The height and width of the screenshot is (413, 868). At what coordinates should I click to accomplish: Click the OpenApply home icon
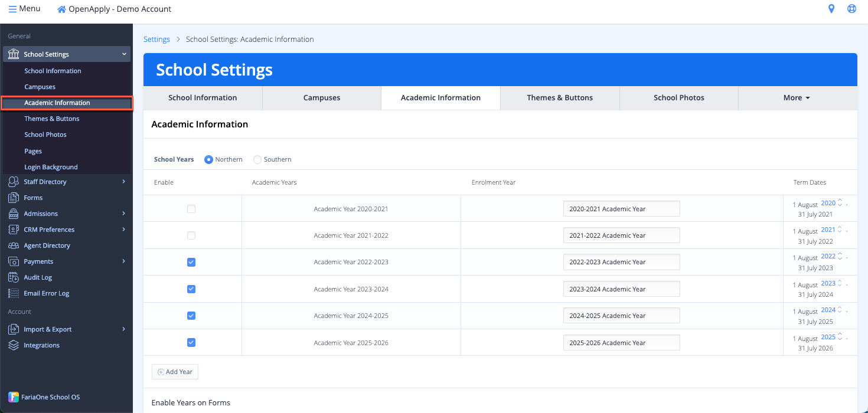click(x=62, y=9)
